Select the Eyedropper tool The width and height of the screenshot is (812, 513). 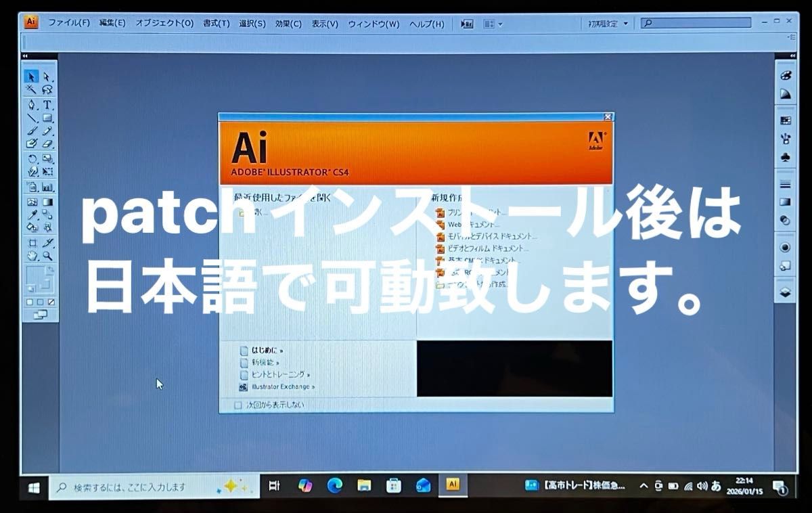coord(32,215)
